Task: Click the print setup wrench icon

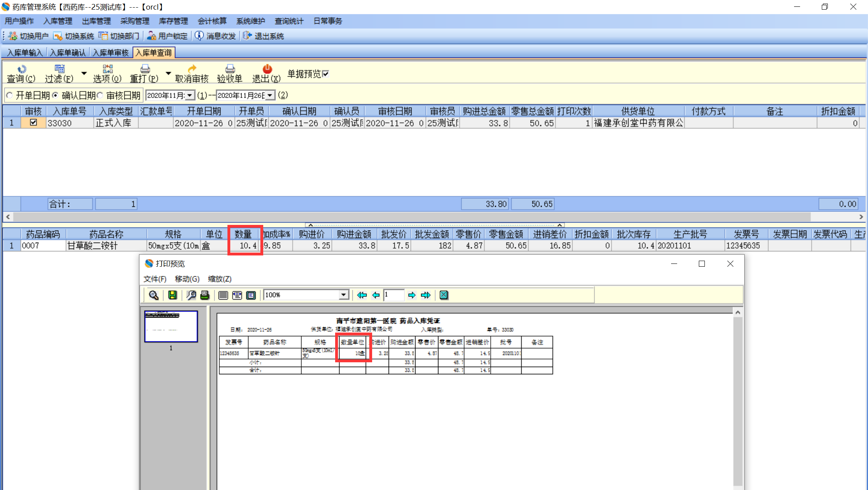Action: 191,295
